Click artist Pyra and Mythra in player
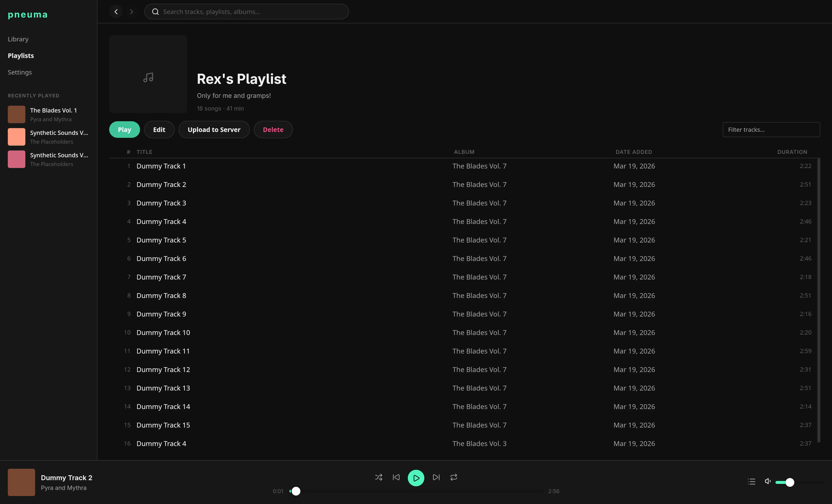Image resolution: width=832 pixels, height=504 pixels. [63, 488]
